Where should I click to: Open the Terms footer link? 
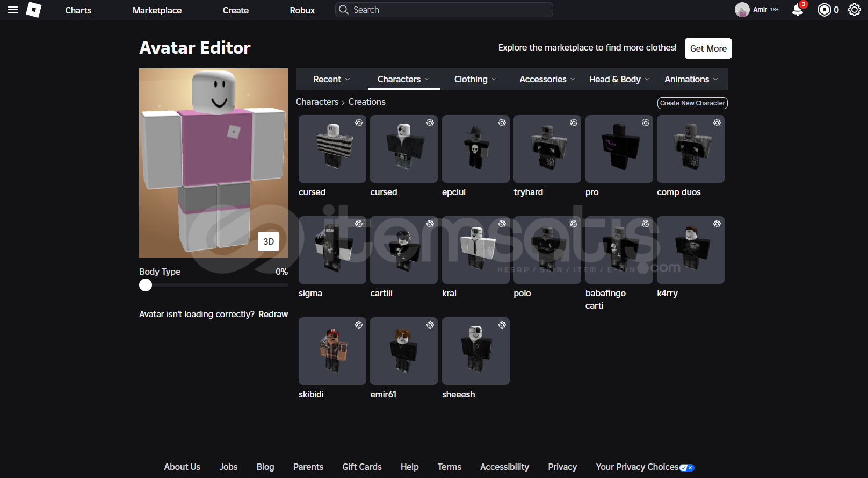pos(450,467)
